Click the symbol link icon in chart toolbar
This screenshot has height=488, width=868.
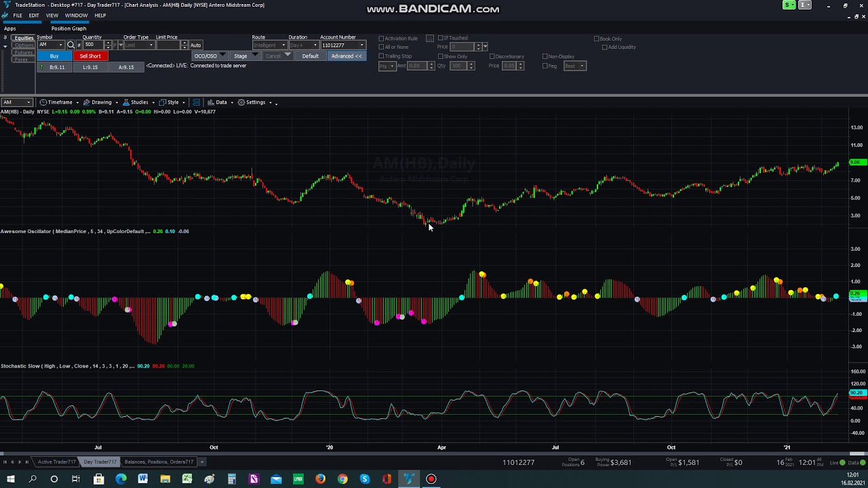(196, 102)
